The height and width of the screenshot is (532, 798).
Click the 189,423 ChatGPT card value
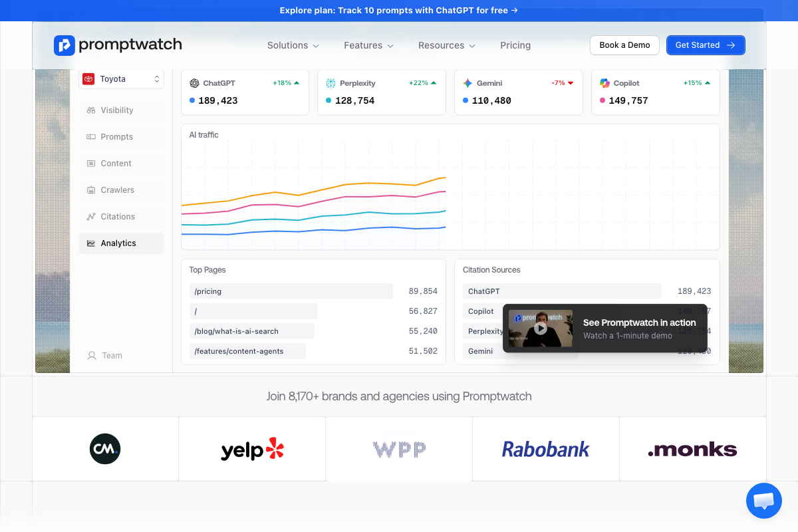[x=218, y=101]
